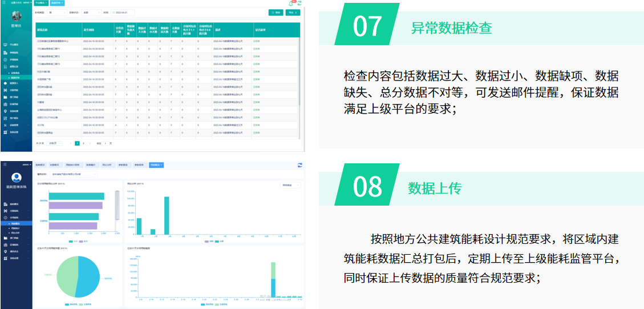Toggle the 同期 legend under monthly chart
This screenshot has width=644, height=309.
(x=209, y=241)
